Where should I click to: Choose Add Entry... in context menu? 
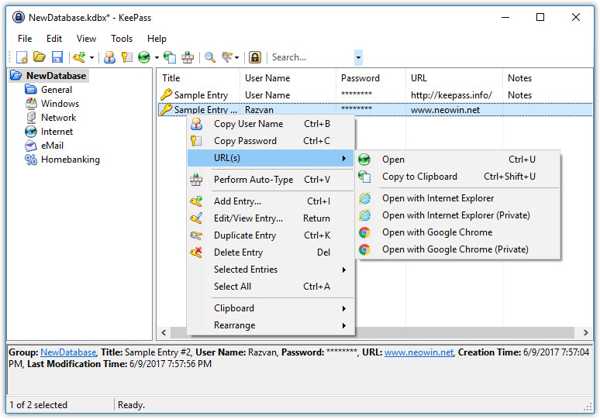[271, 201]
